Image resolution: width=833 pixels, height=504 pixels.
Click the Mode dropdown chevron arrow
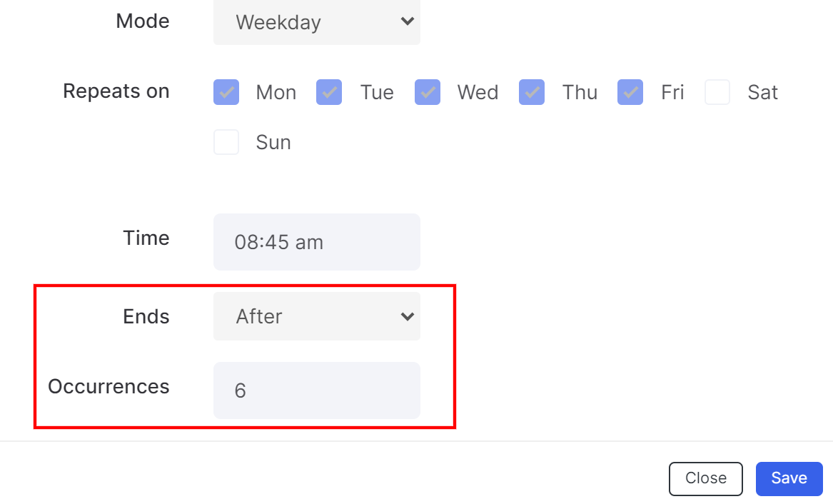pyautogui.click(x=408, y=21)
